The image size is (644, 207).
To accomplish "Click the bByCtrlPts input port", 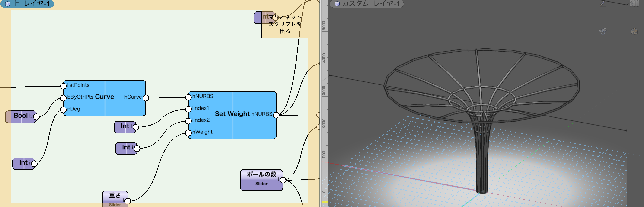I will click(63, 98).
